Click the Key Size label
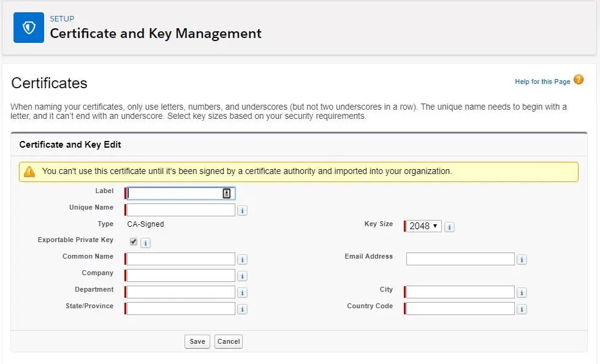600x364 pixels. click(x=378, y=224)
